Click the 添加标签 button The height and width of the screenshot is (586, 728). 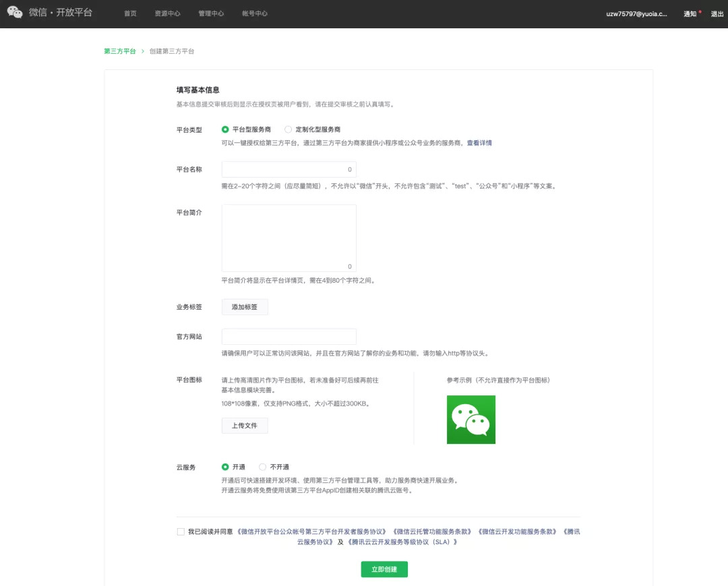[245, 307]
